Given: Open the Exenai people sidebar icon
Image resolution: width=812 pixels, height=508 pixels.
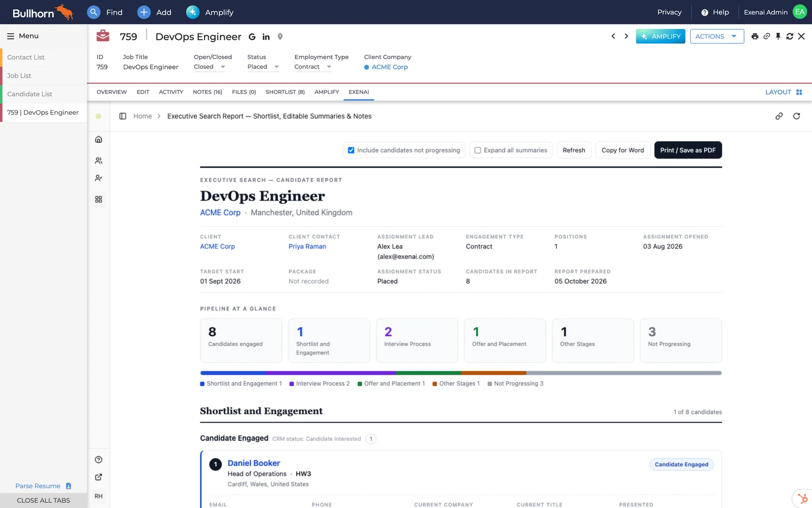Looking at the screenshot, I should tap(98, 161).
